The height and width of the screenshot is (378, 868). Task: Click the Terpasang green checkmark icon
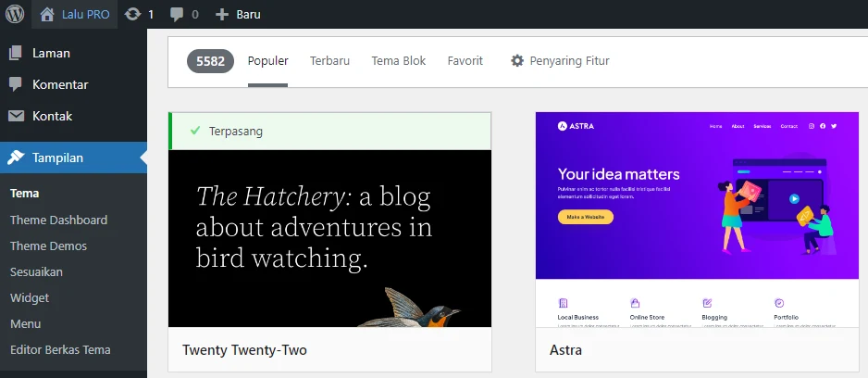(195, 131)
